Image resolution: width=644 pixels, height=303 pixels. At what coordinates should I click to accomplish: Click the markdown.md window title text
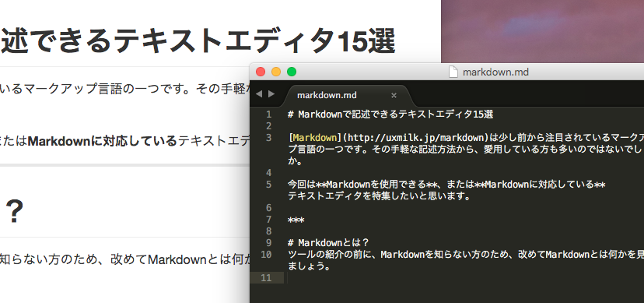coord(495,72)
